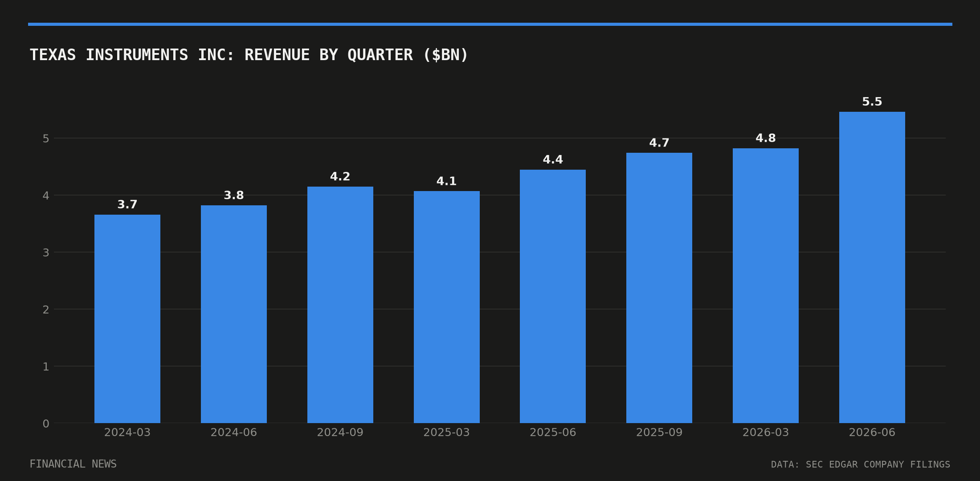Screen dimensions: 980x481
Task: Click the y-axis tick label 3
Action: click(x=46, y=253)
